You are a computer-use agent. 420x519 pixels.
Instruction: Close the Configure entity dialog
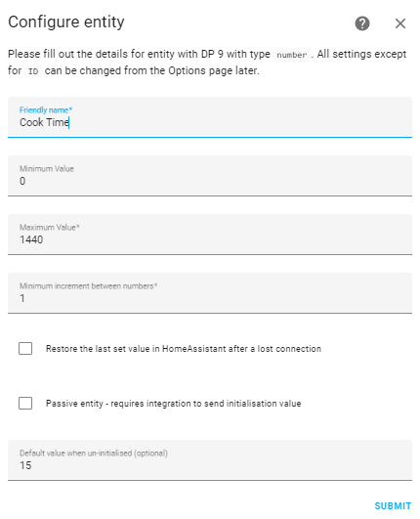pyautogui.click(x=400, y=23)
